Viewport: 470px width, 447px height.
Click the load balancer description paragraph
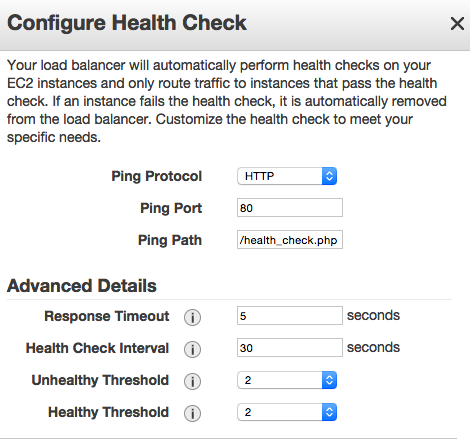(227, 101)
